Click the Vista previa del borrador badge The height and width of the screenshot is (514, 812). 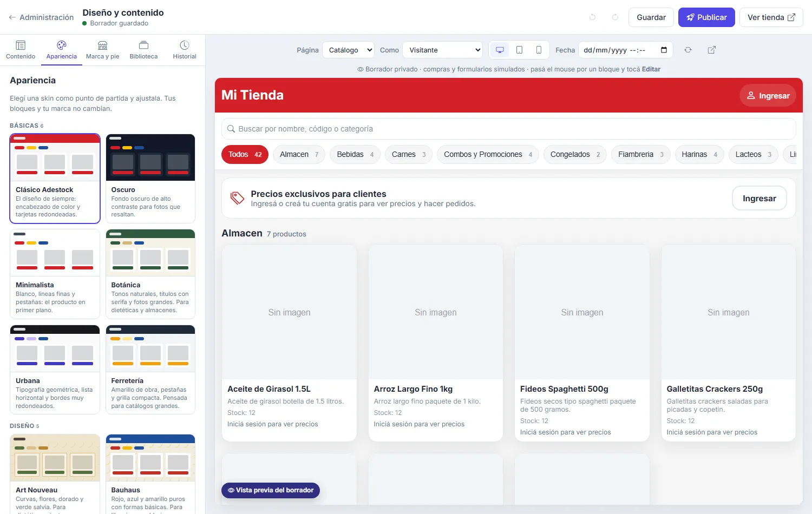tap(271, 490)
